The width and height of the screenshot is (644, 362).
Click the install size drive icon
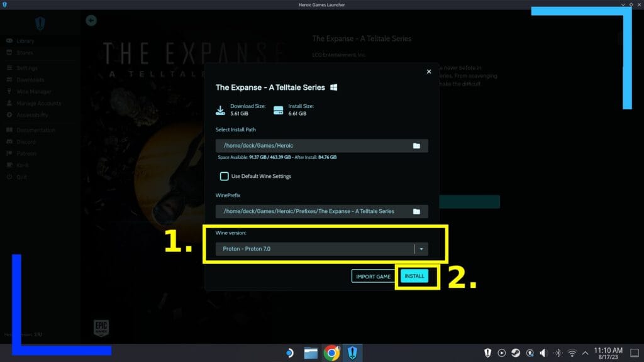tap(279, 110)
